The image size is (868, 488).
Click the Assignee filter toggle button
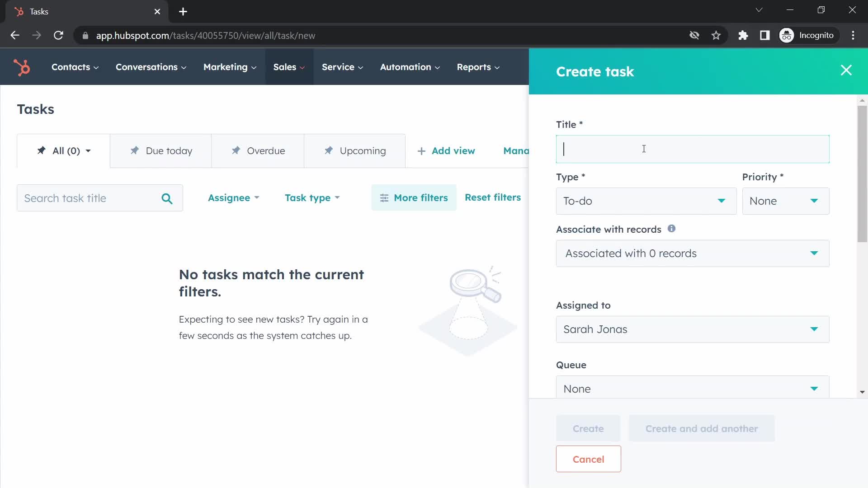(232, 197)
